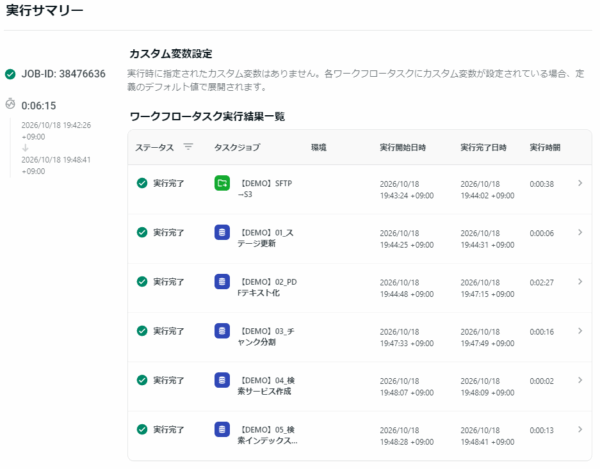Screen dimensions: 600x469
Task: Click the total duration 0:06:15
Action: [39, 106]
